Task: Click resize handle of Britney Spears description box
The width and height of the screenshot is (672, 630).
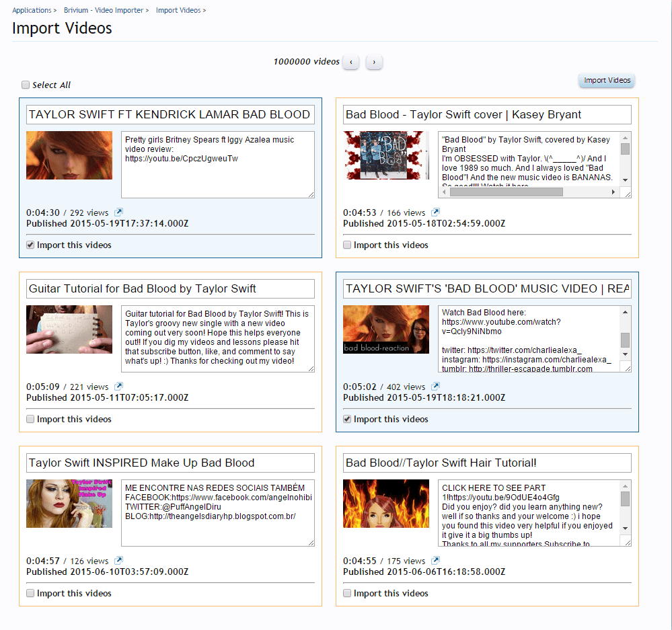Action: coord(311,194)
